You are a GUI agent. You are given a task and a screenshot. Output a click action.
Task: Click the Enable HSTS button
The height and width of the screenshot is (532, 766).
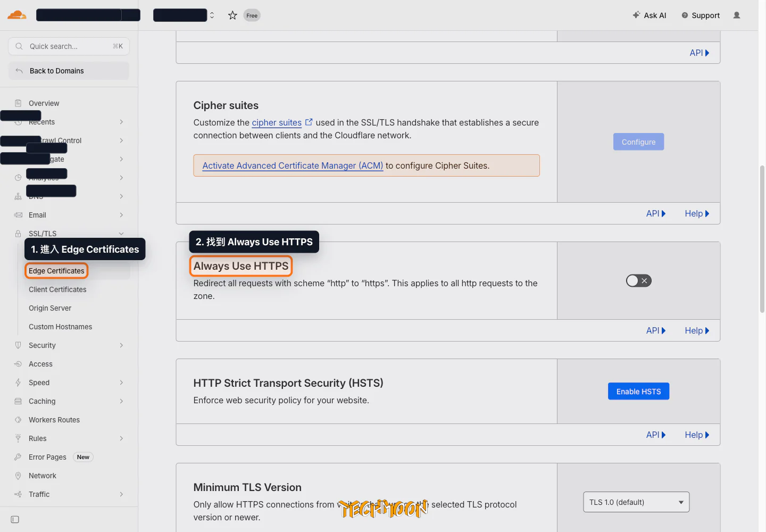pos(638,392)
